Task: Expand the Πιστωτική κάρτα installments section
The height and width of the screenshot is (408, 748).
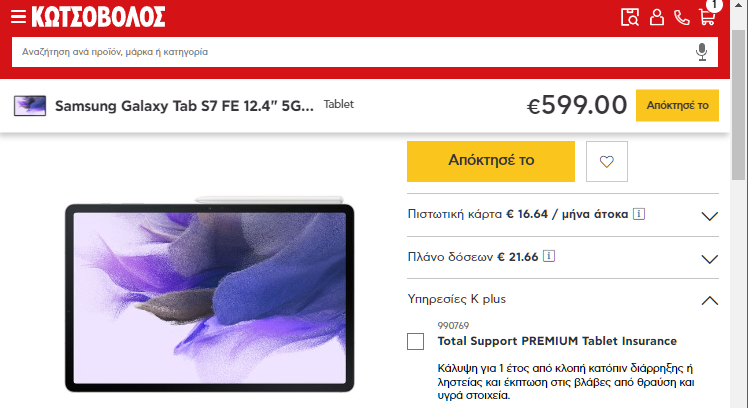Action: coord(563,215)
